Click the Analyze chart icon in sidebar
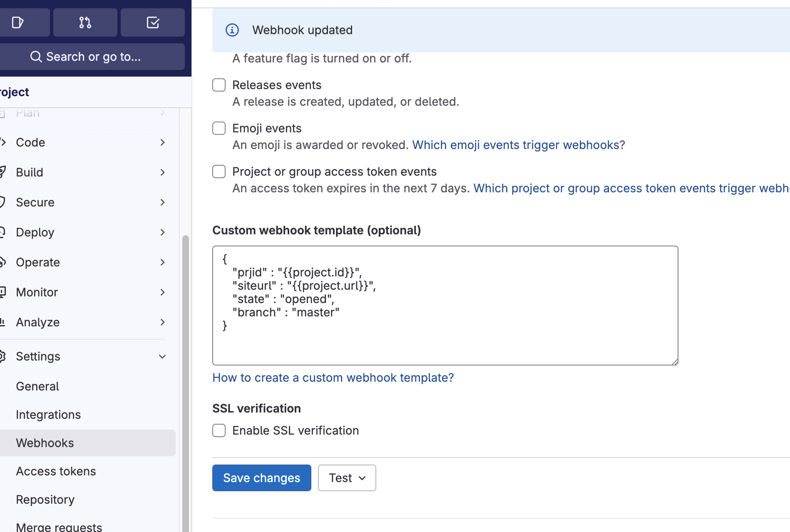This screenshot has height=532, width=790. click(x=2, y=322)
